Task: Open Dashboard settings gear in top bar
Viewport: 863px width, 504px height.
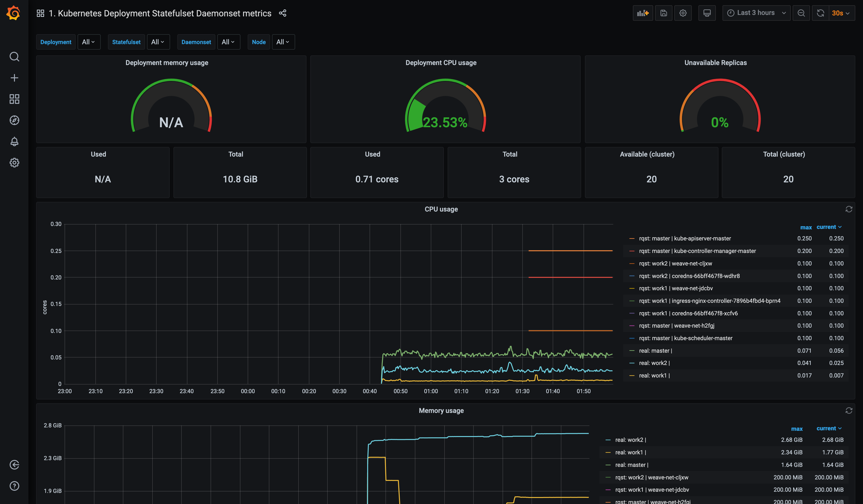Action: coord(683,13)
